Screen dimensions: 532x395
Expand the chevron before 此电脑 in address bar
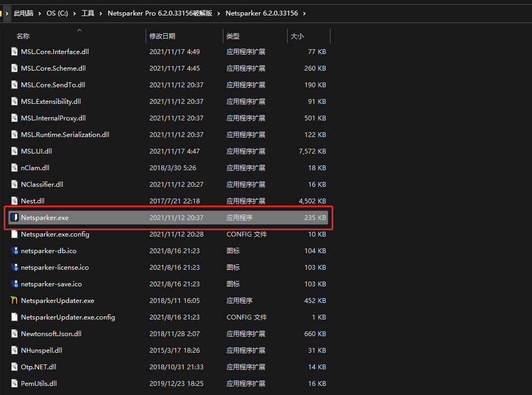pos(7,13)
